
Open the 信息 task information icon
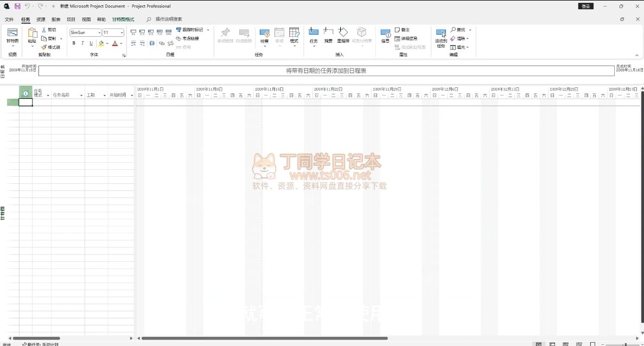(385, 35)
